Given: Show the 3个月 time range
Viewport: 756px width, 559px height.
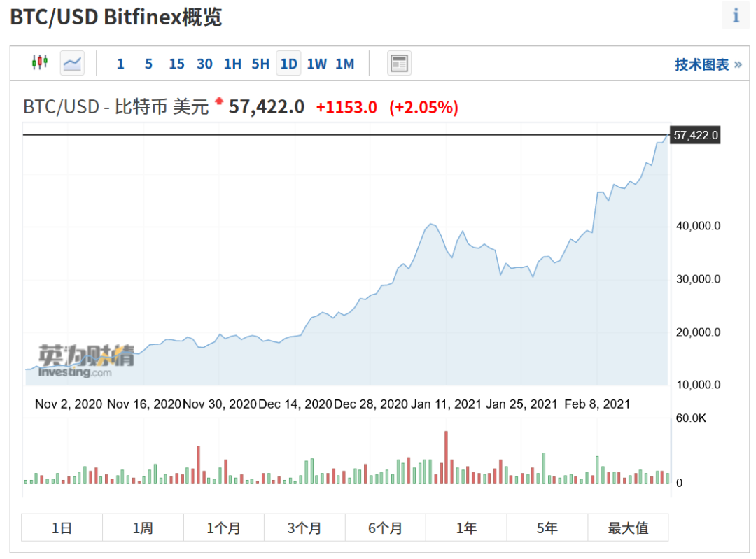Looking at the screenshot, I should tap(304, 528).
